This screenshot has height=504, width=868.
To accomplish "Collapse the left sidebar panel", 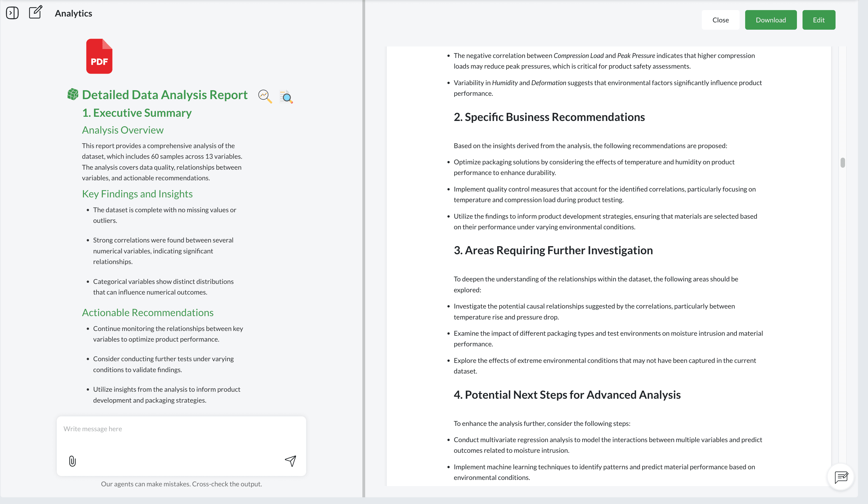I will 12,12.
